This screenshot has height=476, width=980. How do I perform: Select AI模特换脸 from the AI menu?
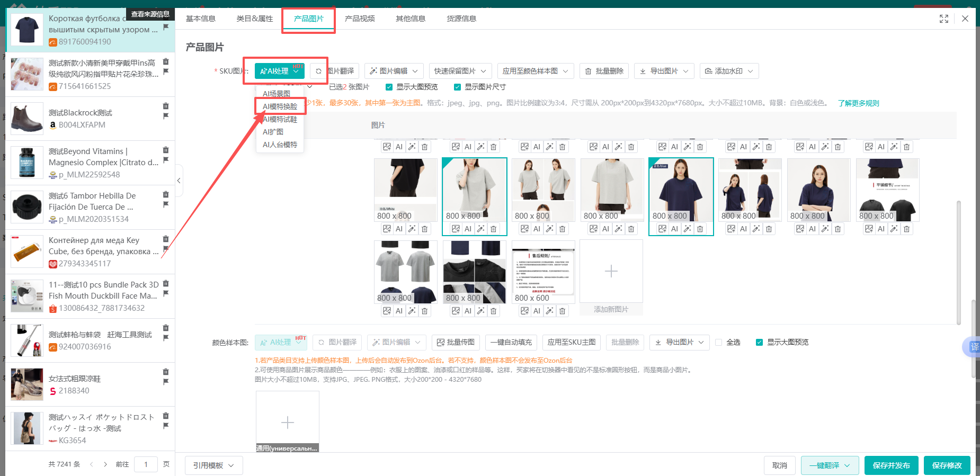[x=280, y=106]
